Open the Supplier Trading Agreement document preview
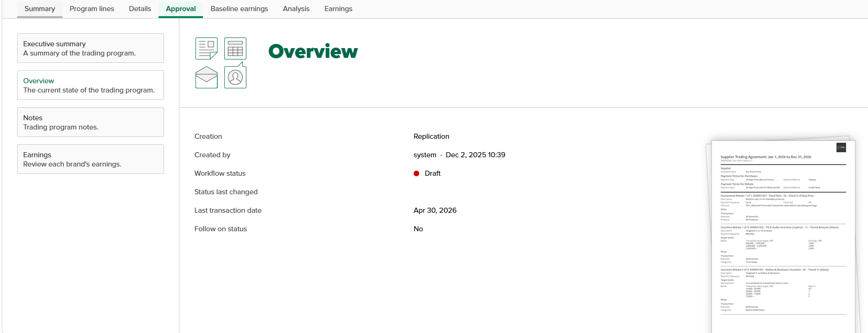 tap(783, 236)
